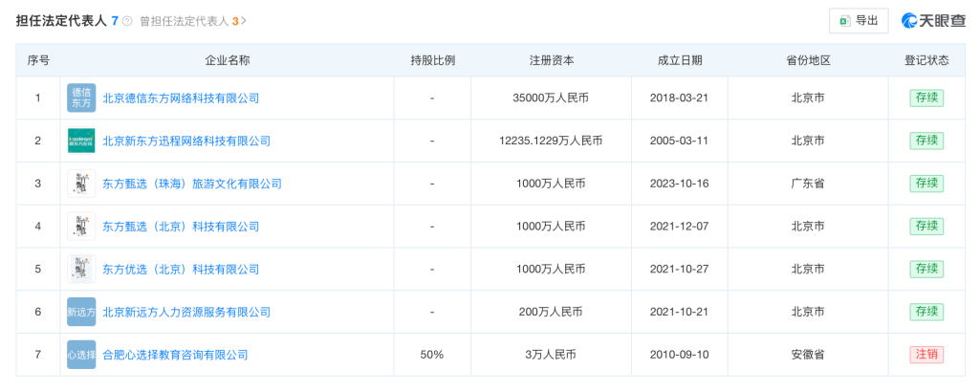980x392 pixels.
Task: Open 东方优选（北京）科技有限公司 link
Action: (181, 269)
